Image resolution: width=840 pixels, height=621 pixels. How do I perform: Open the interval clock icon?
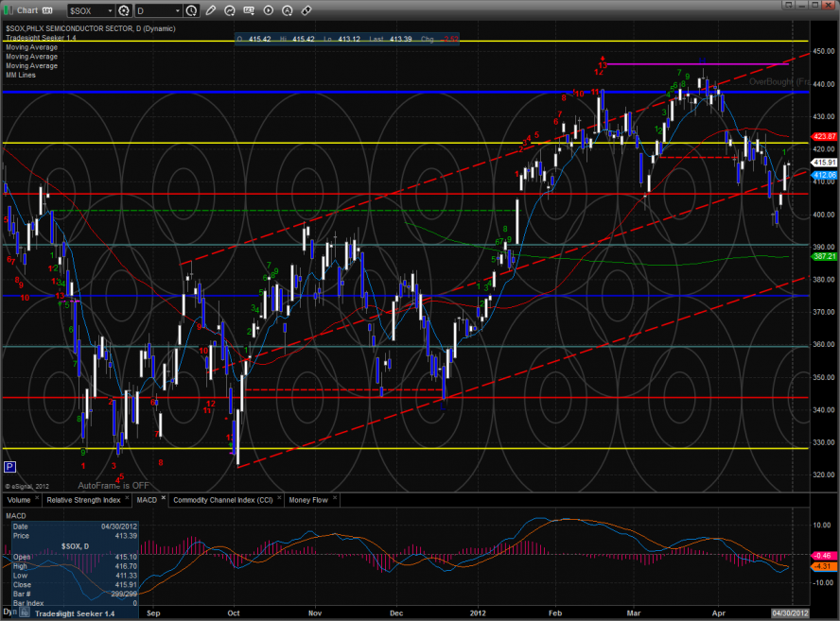tap(192, 10)
